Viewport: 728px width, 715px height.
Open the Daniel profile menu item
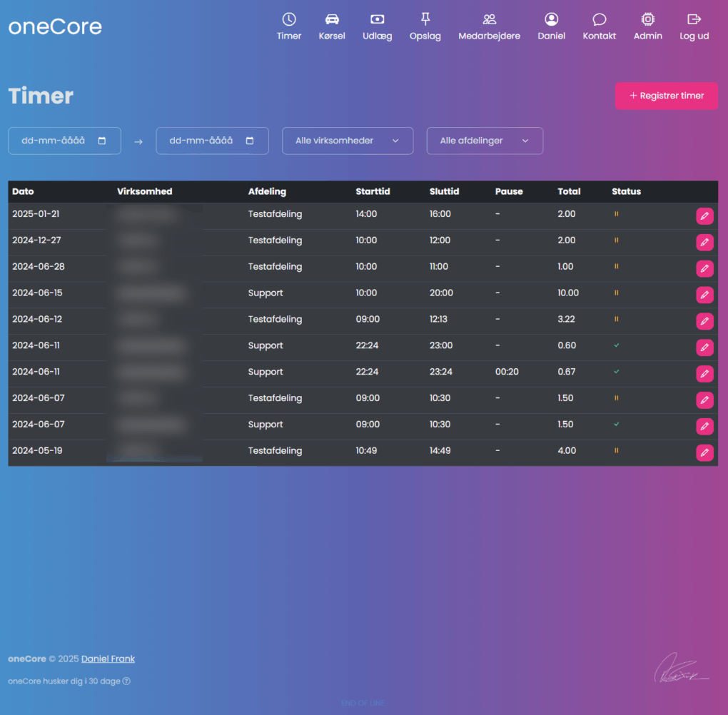(551, 26)
